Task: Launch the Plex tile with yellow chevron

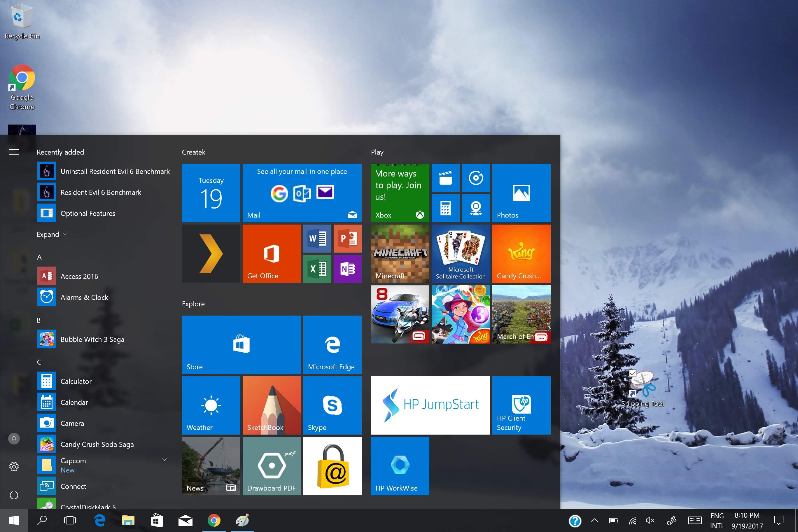Action: coord(211,253)
